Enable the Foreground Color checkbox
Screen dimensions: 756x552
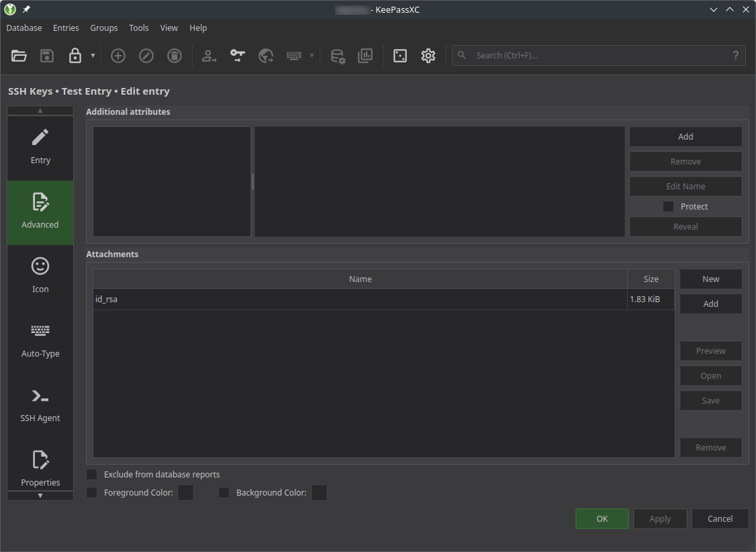click(x=91, y=492)
